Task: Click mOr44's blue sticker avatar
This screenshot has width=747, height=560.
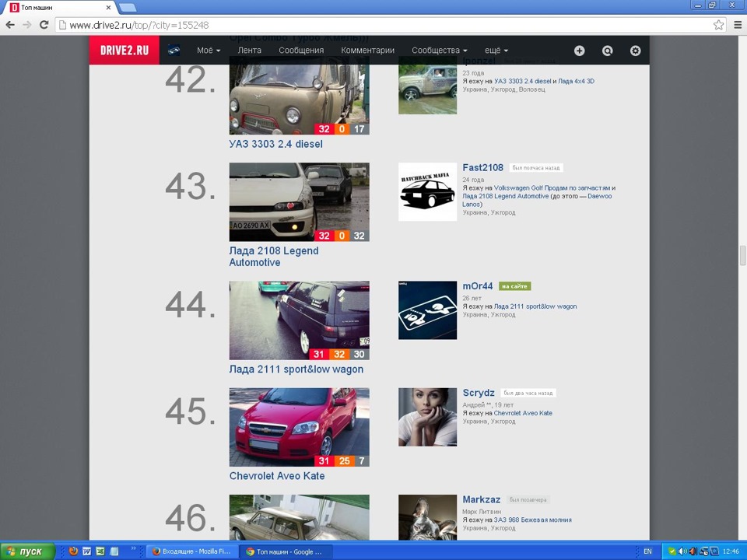Action: pyautogui.click(x=427, y=310)
